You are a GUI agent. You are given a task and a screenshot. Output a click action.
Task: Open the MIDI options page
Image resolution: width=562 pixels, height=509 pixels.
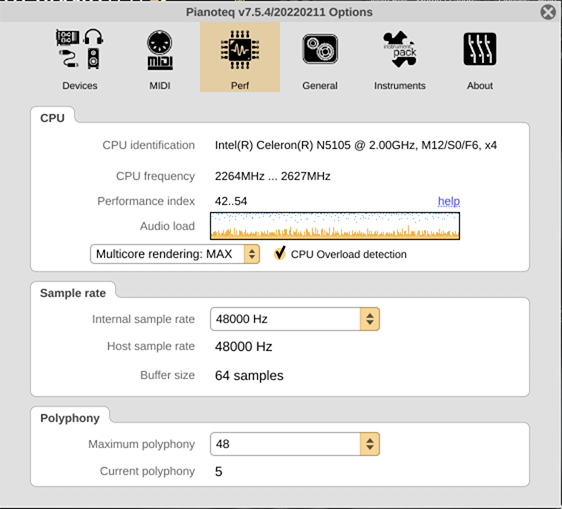(160, 57)
